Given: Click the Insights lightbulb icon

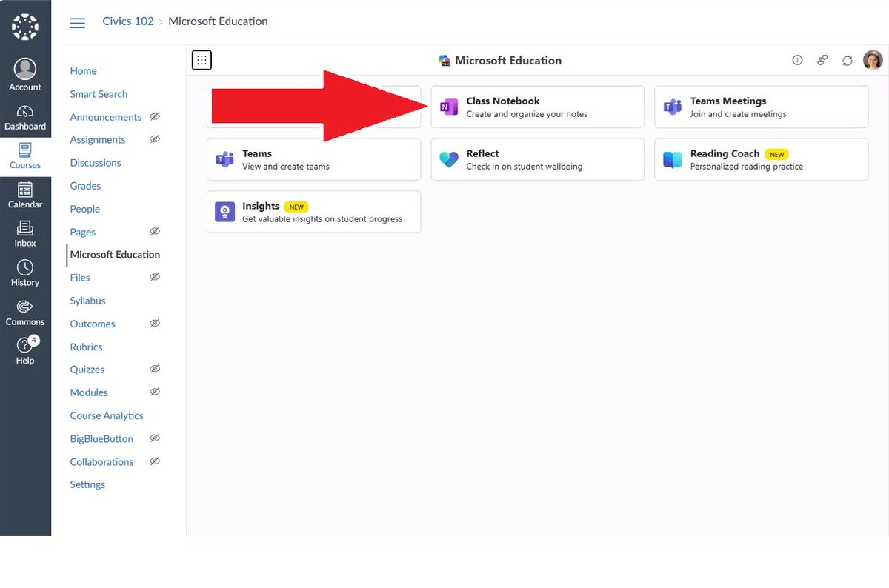Looking at the screenshot, I should coord(224,212).
